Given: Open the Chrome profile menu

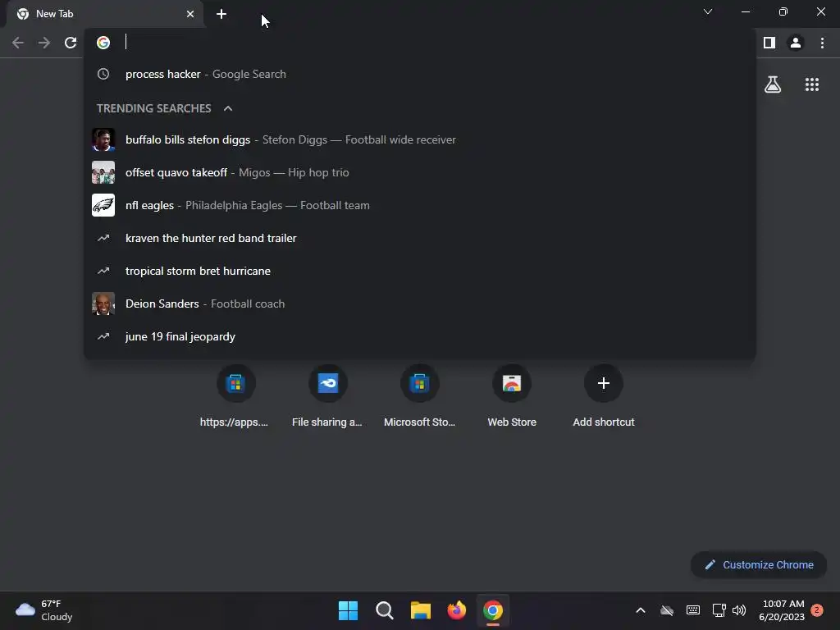Looking at the screenshot, I should click(x=796, y=43).
